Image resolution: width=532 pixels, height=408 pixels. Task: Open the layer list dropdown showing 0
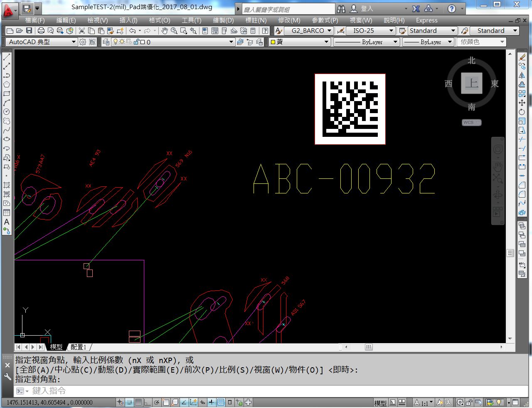click(x=173, y=42)
